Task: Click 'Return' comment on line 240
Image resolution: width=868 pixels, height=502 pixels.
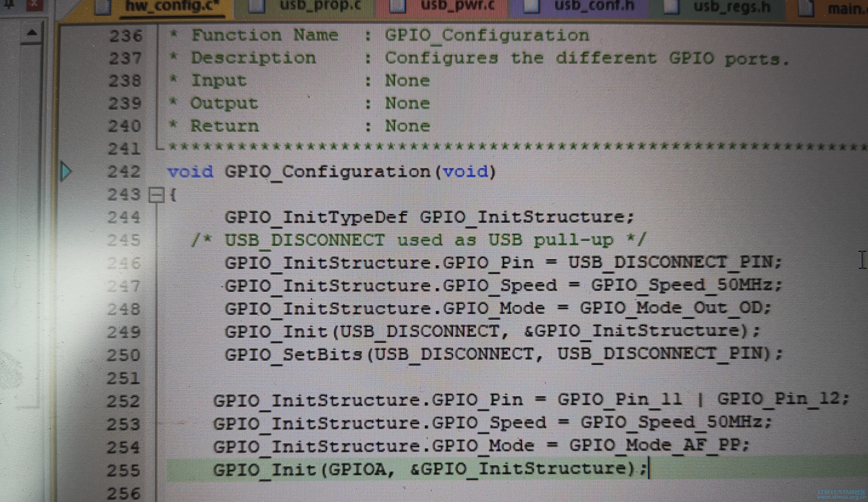Action: [224, 126]
